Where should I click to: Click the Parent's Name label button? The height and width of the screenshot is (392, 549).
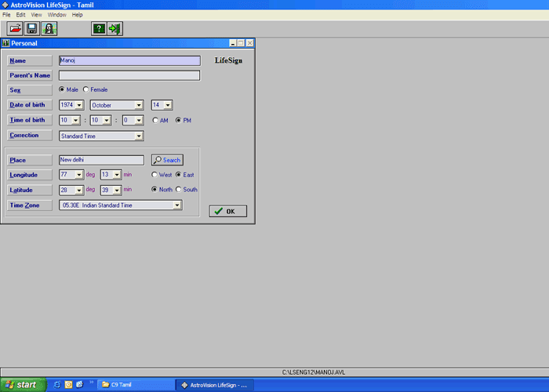(30, 75)
